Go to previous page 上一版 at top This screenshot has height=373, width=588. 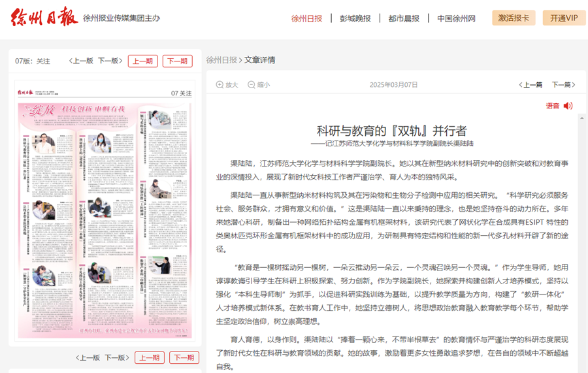click(x=81, y=61)
